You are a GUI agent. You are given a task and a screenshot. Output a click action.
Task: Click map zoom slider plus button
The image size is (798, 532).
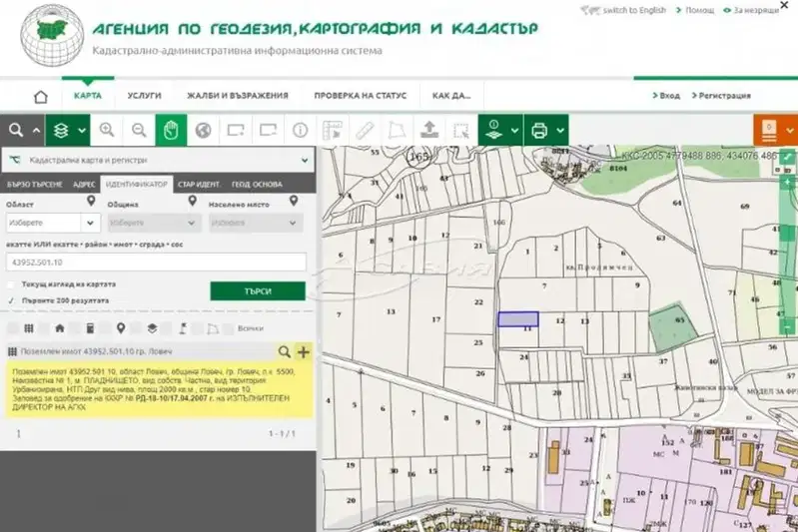787,182
